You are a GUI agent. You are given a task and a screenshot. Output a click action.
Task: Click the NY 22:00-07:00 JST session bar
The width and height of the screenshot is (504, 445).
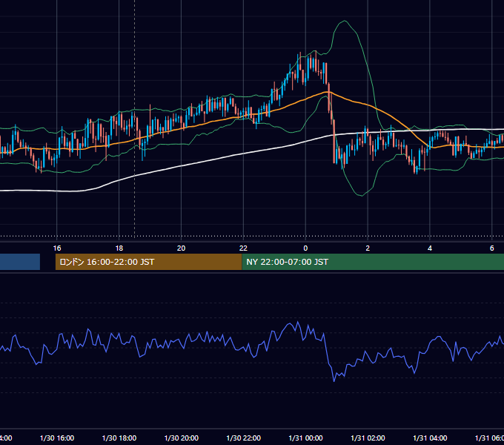point(373,262)
